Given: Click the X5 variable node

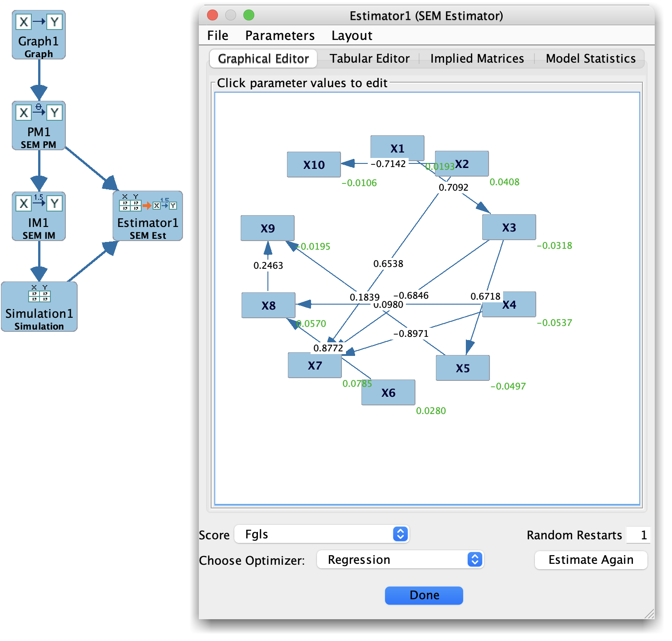Looking at the screenshot, I should click(x=463, y=368).
